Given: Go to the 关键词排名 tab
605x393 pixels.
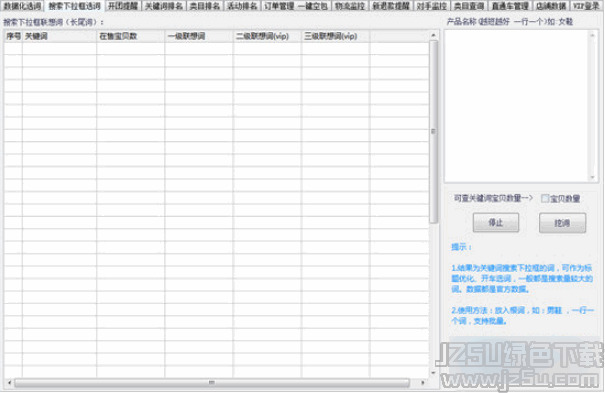Looking at the screenshot, I should pyautogui.click(x=164, y=6).
